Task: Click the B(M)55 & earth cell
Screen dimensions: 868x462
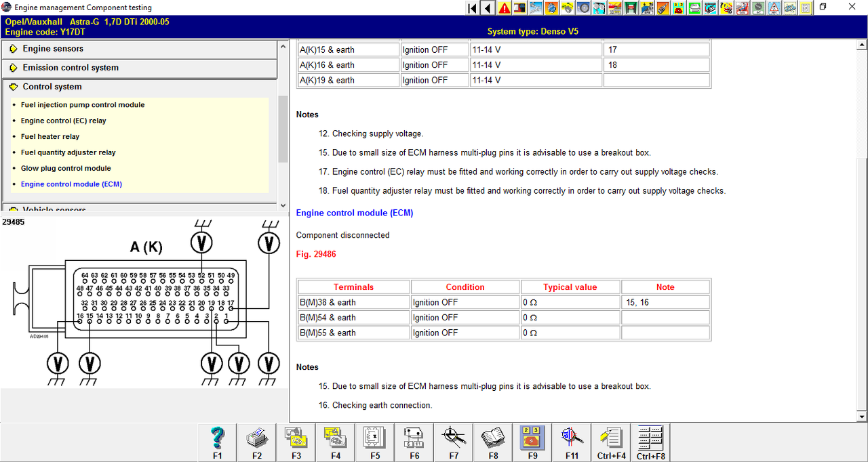Action: 353,333
